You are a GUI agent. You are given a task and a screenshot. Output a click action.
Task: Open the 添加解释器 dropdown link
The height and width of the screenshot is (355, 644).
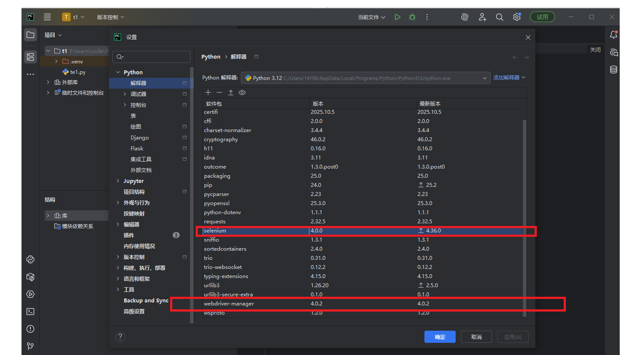[509, 78]
